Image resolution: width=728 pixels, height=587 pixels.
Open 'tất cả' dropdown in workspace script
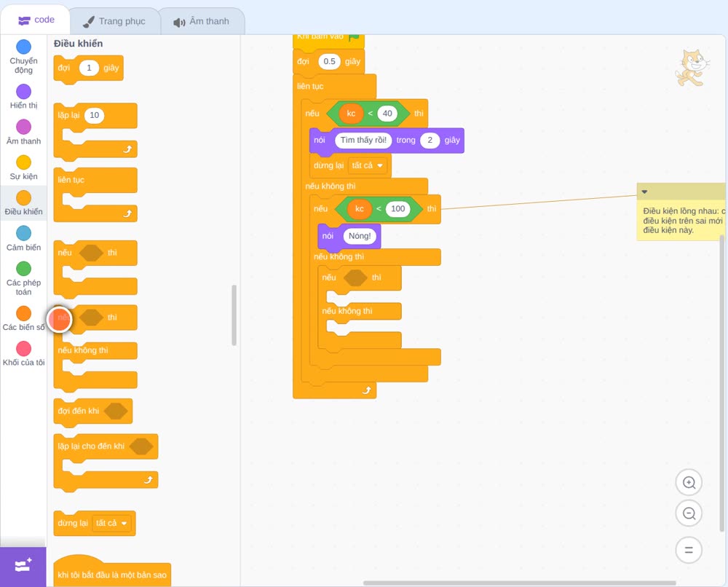[367, 166]
